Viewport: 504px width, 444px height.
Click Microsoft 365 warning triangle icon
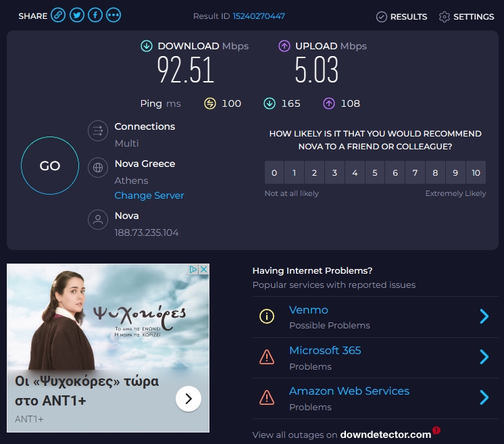pos(267,357)
